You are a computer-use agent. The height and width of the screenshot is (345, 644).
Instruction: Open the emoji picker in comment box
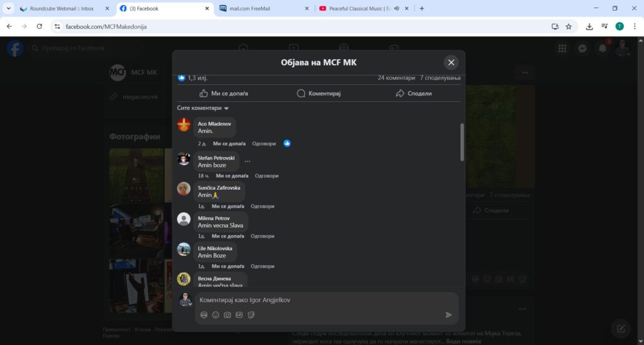(x=216, y=315)
